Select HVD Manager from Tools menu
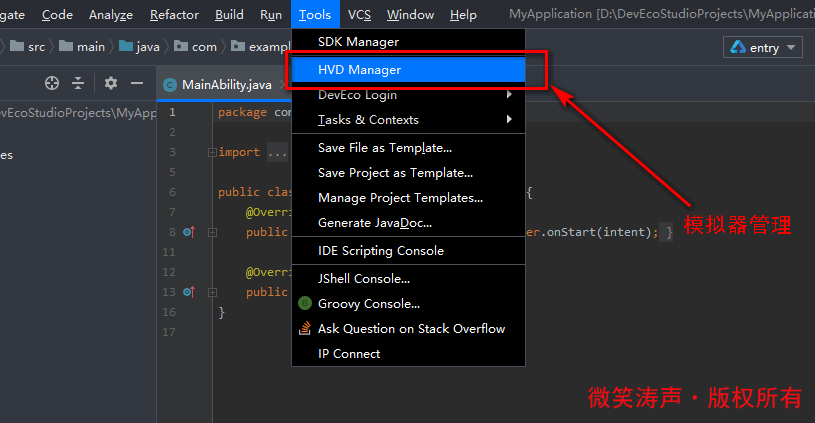The height and width of the screenshot is (423, 815). click(359, 70)
